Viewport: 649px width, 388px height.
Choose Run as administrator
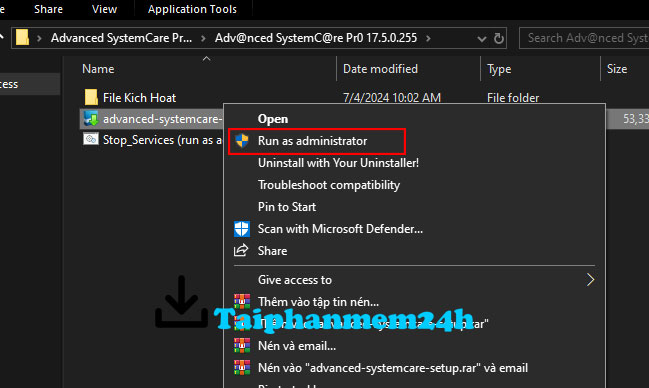[312, 141]
